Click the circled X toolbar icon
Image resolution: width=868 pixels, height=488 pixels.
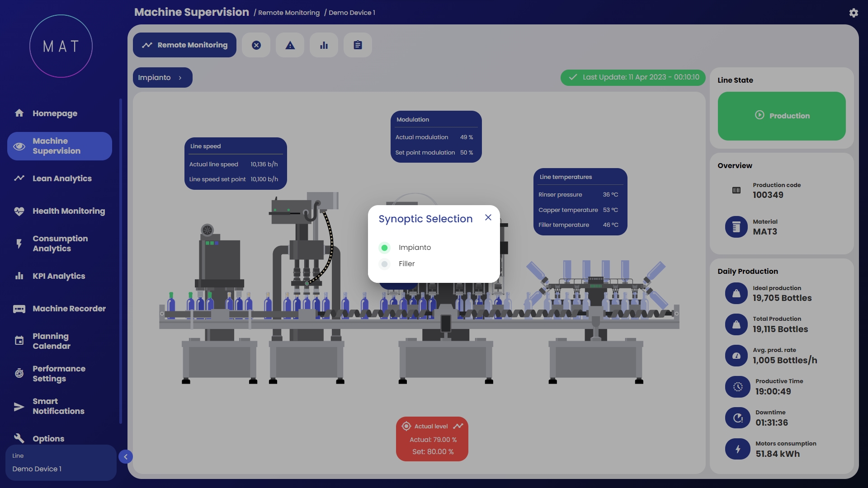coord(256,45)
